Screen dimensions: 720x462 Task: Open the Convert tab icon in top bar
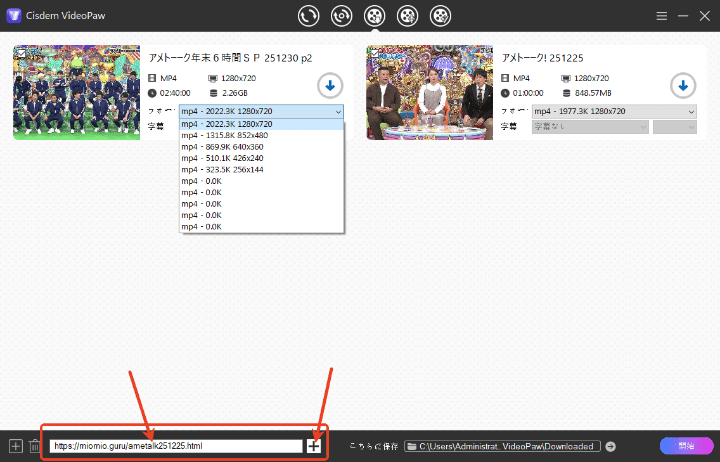point(309,16)
